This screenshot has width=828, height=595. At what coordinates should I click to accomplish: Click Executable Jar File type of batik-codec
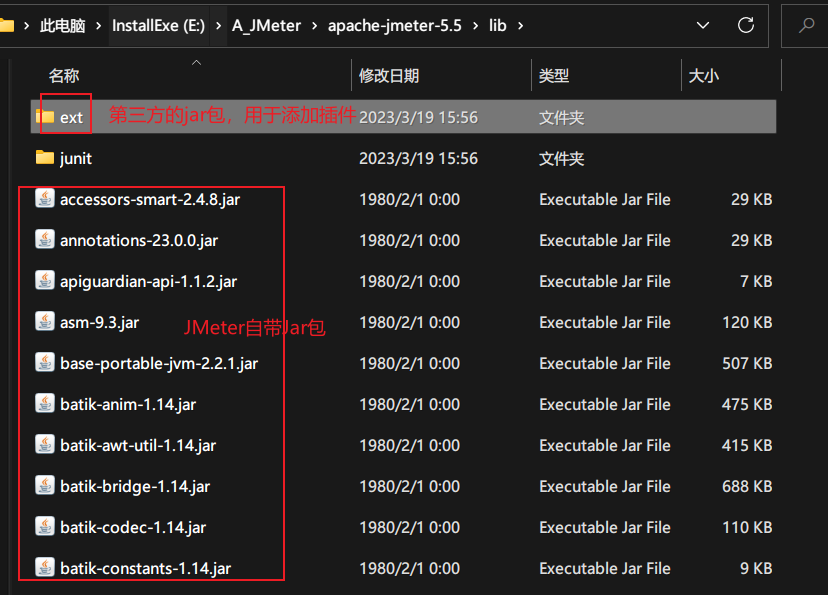(x=605, y=527)
